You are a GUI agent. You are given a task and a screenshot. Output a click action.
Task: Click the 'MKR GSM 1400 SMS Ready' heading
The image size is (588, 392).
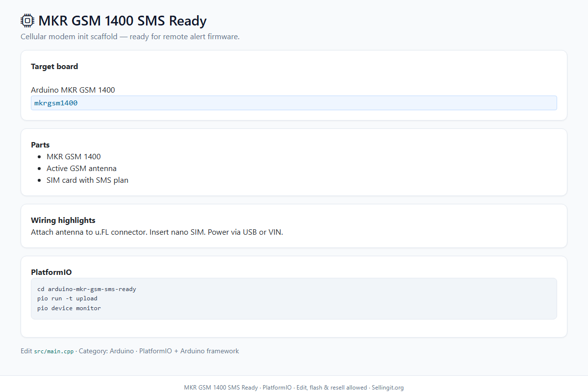coord(122,21)
